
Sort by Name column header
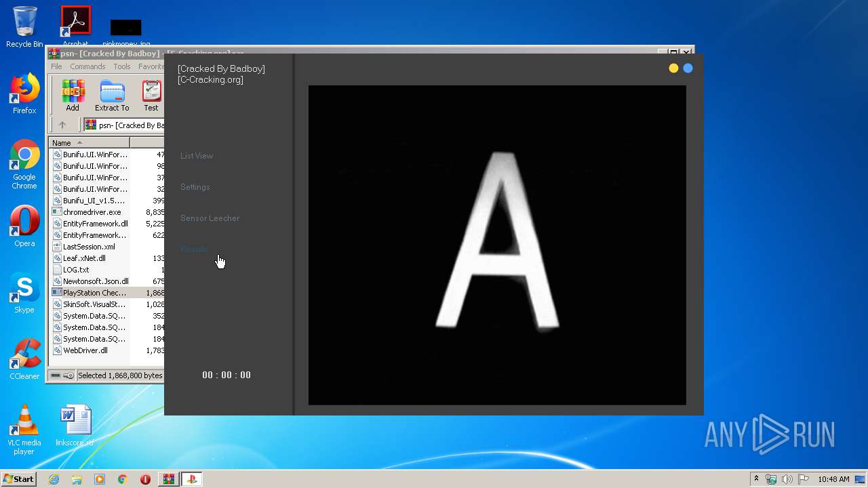89,143
